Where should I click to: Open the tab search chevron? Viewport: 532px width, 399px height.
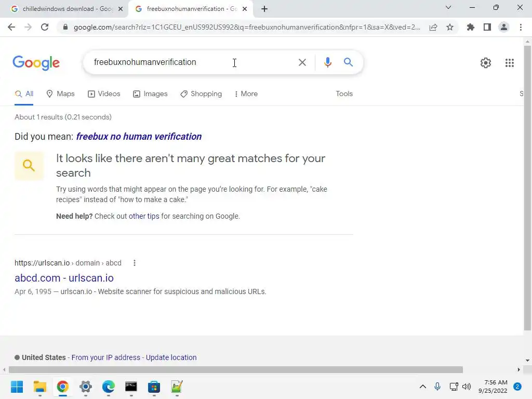click(x=448, y=7)
